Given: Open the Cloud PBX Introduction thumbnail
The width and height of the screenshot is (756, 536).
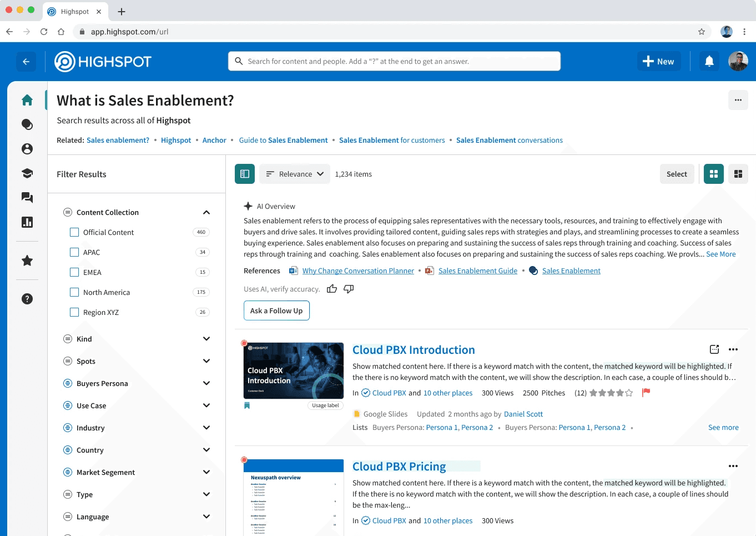Looking at the screenshot, I should click(x=294, y=370).
